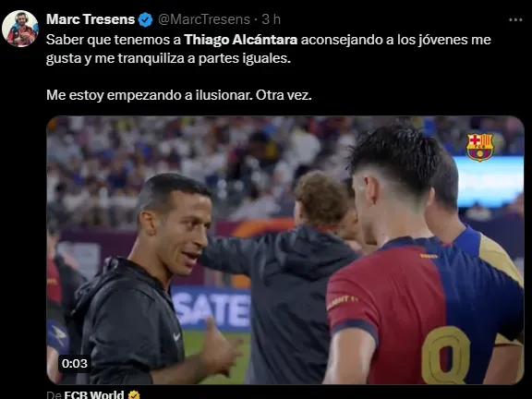Open the tweet via the 3 h timestamp
Viewport: 532px width, 399px height.
coord(272,19)
